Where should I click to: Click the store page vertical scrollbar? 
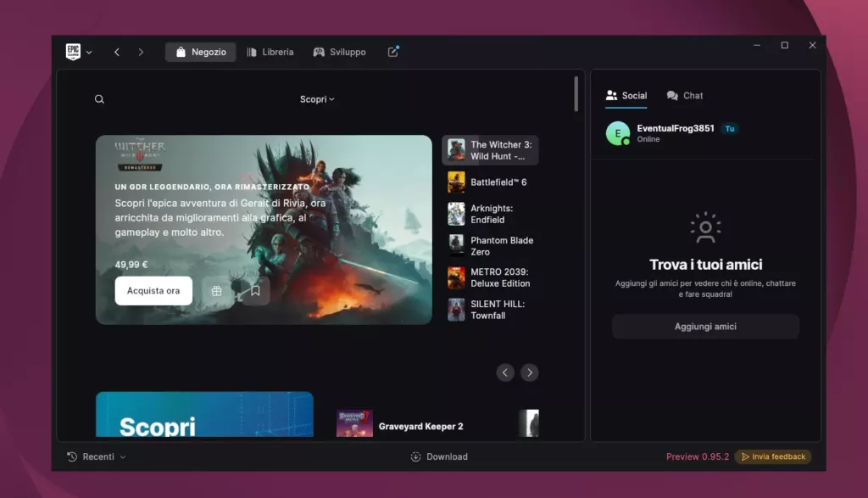pos(576,93)
